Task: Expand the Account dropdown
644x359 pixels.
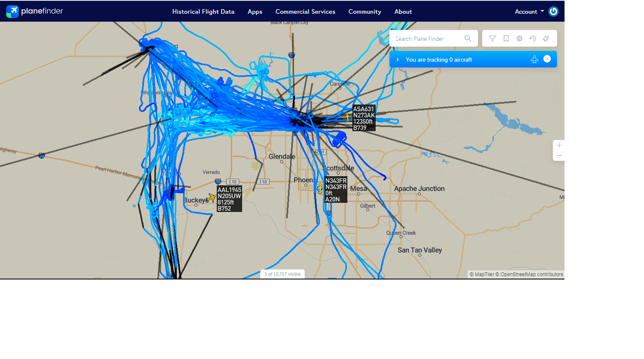Action: tap(529, 12)
